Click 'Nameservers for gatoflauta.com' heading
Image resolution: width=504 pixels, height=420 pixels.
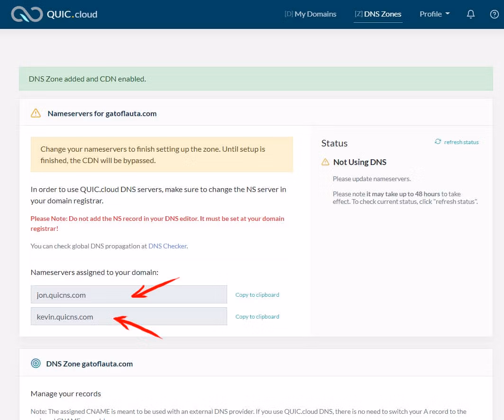[102, 113]
